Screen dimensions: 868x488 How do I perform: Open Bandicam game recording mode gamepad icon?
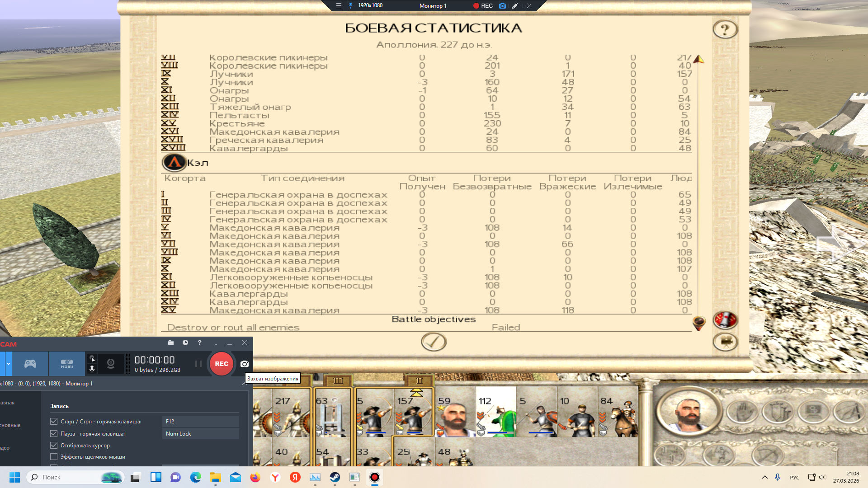pos(30,364)
